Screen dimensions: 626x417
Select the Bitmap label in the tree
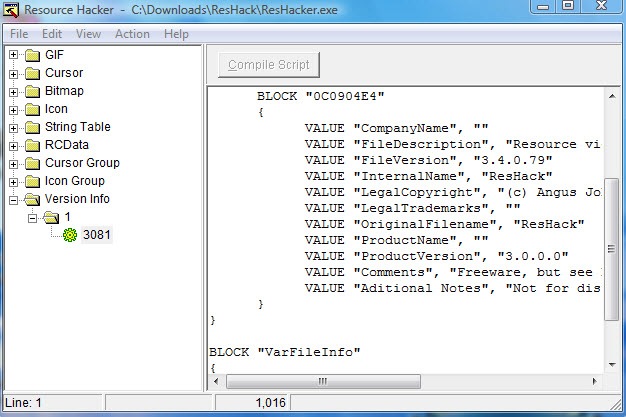pos(64,91)
